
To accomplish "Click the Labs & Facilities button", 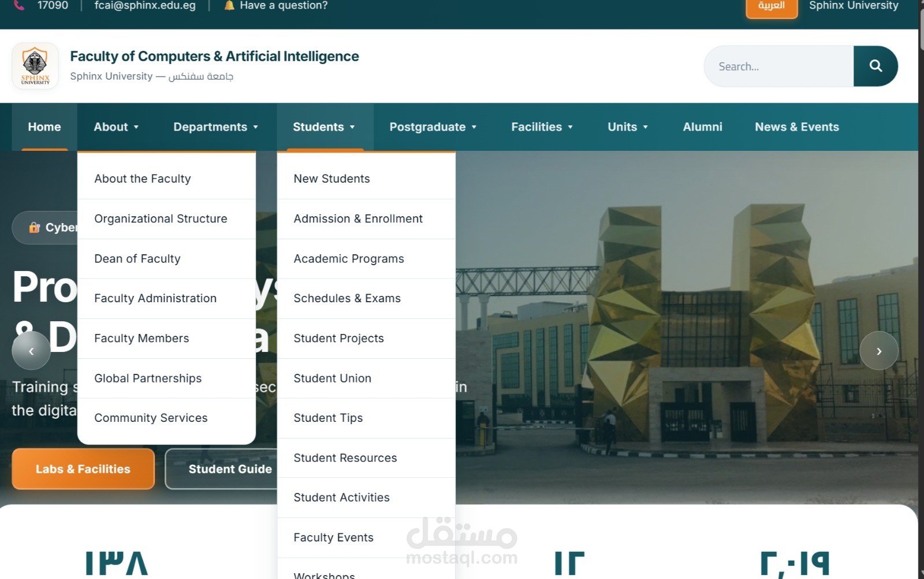I will click(83, 469).
